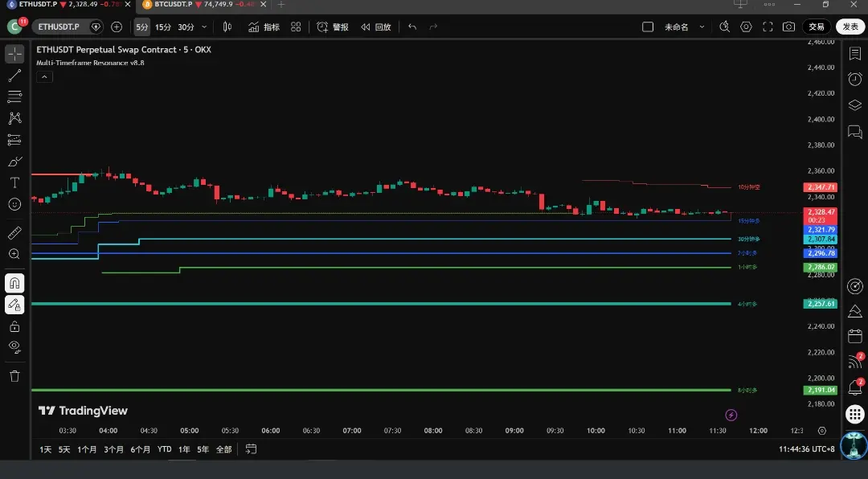Viewport: 868px width, 479px height.
Task: Open the go to date calendar icon
Action: point(251,449)
